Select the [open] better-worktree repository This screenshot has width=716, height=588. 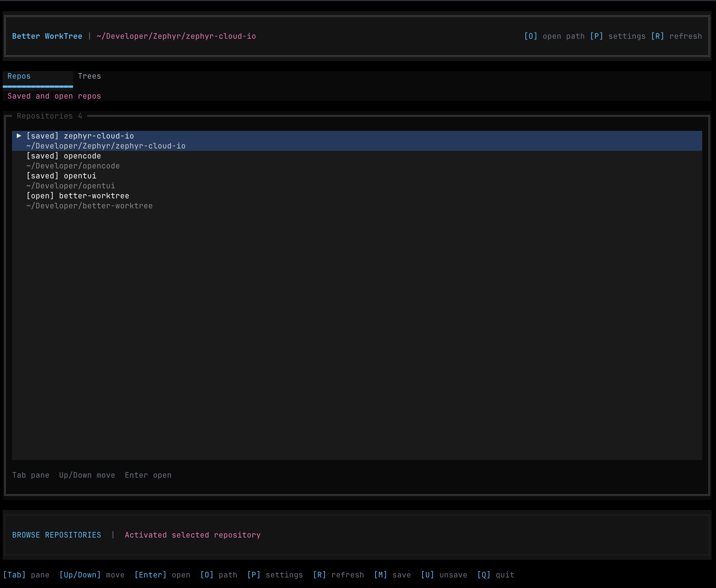point(77,195)
